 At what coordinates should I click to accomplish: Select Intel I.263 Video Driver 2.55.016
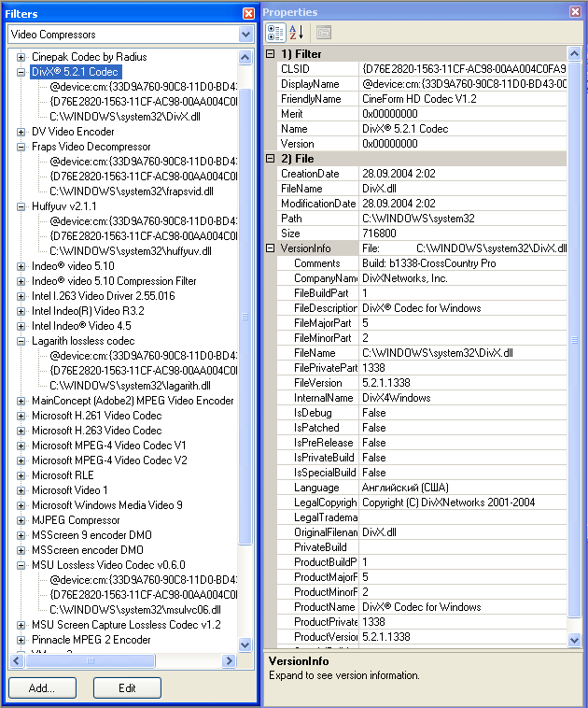(103, 296)
